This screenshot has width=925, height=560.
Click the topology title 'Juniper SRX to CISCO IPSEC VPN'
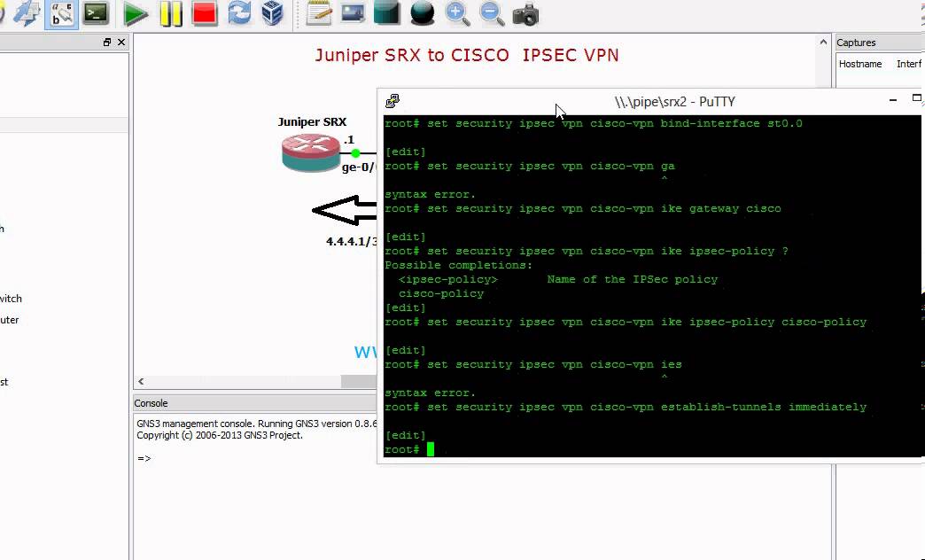[467, 56]
